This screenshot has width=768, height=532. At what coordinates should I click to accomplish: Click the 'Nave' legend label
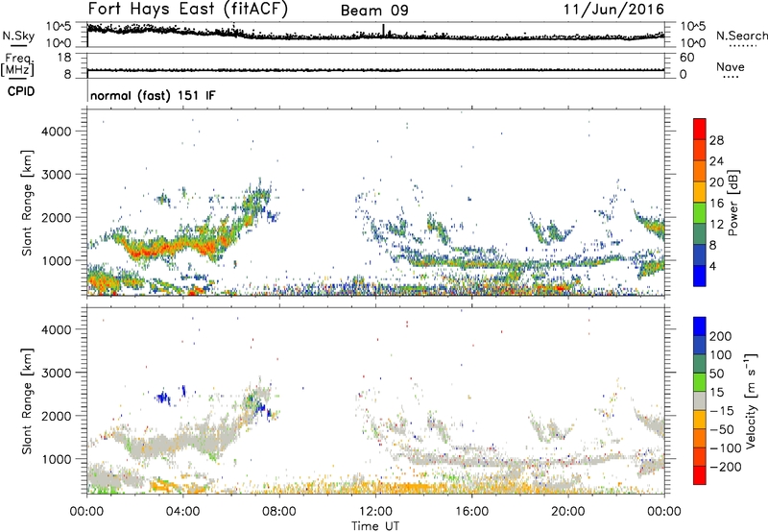coord(730,66)
